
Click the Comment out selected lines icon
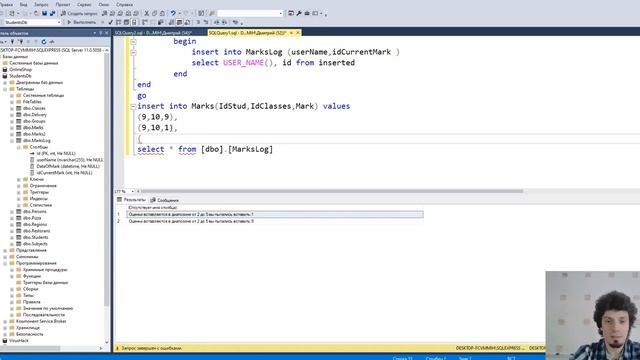click(198, 22)
